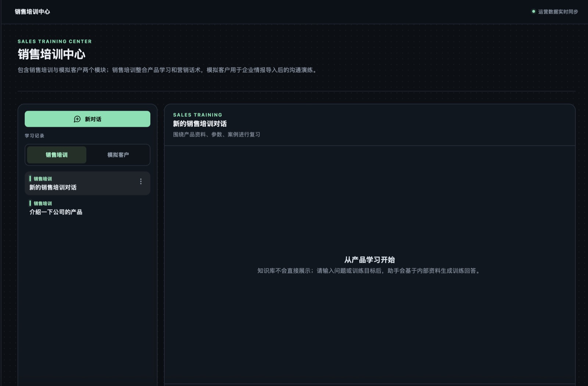Screen dimensions: 588x386
Task: Switch to the 模拟客户 tab
Action: tap(118, 155)
